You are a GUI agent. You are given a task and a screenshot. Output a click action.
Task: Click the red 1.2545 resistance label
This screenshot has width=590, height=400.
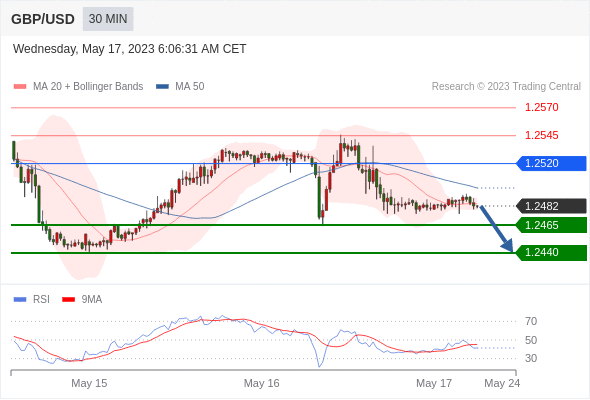(541, 135)
